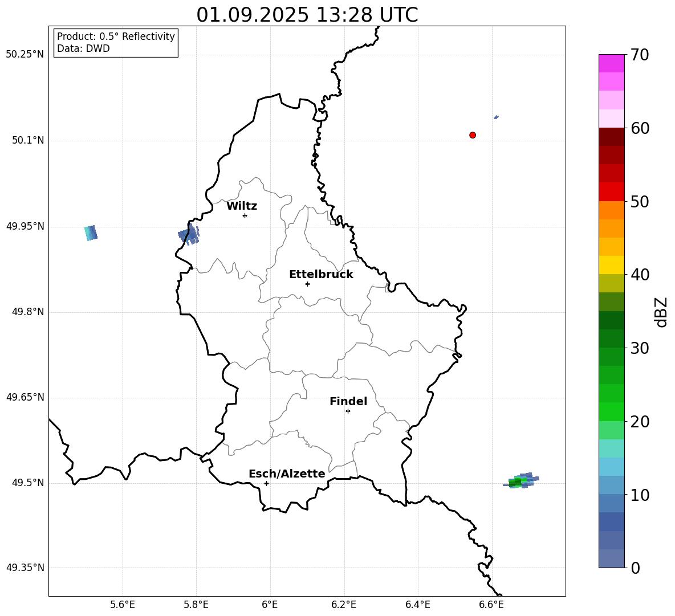Viewport: 675px width, 616px height.
Task: Click the 6.4°E longitude label
Action: (418, 605)
